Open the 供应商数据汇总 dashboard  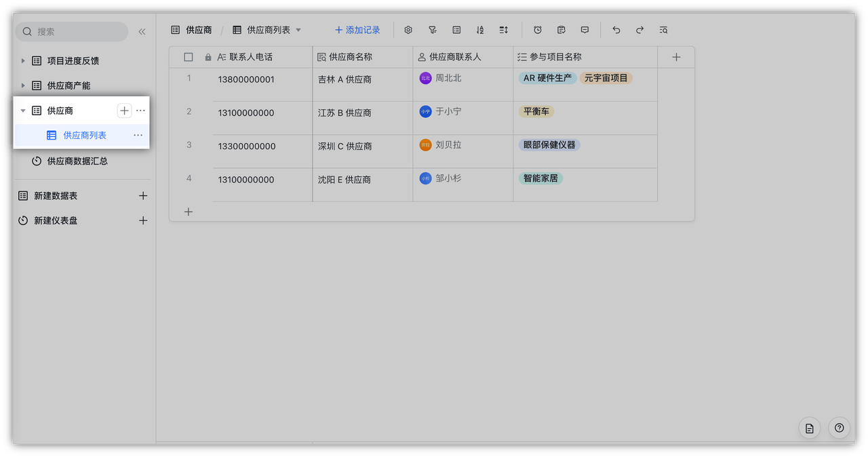click(77, 161)
